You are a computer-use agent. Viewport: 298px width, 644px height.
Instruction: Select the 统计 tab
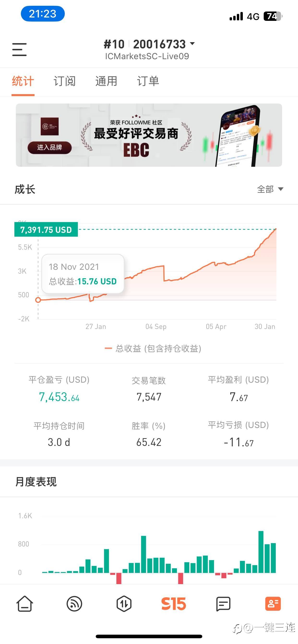(23, 81)
